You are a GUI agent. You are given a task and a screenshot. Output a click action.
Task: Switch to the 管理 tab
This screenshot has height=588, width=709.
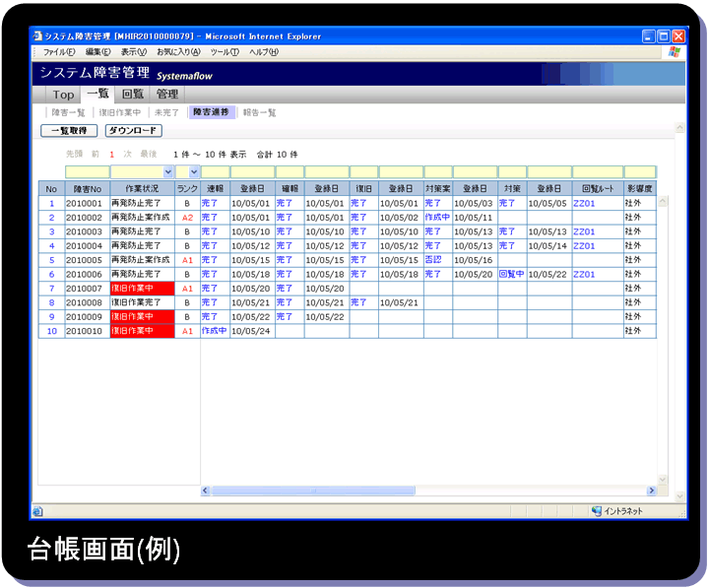[166, 95]
